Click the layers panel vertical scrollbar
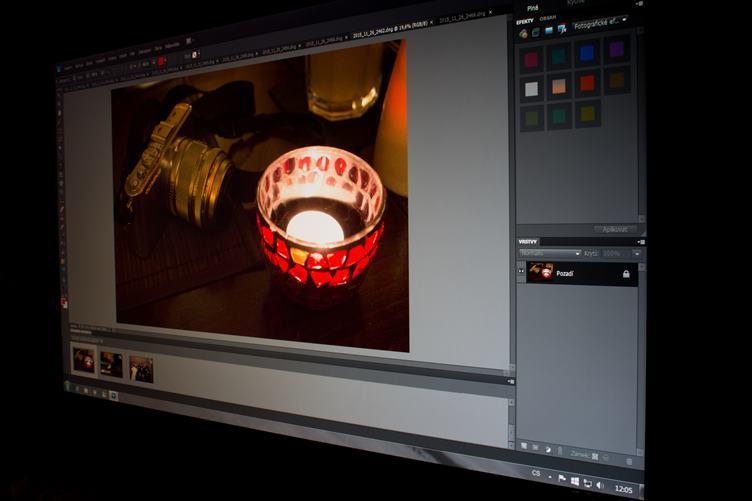Image resolution: width=752 pixels, height=501 pixels. 641,360
